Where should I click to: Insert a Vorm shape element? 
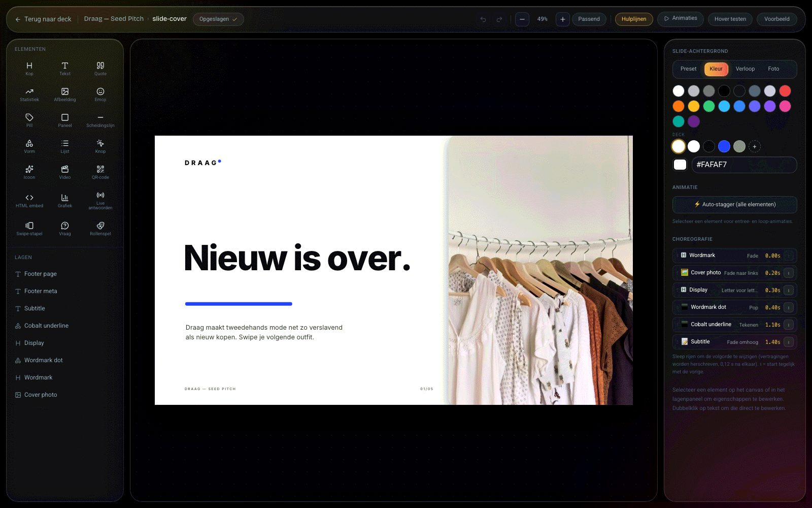(x=29, y=146)
